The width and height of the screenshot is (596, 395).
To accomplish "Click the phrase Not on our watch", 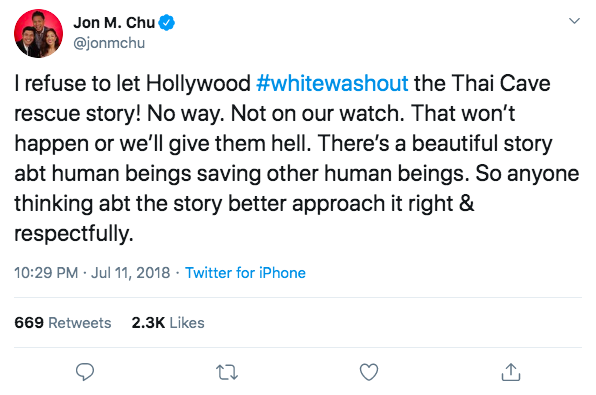I will point(317,113).
